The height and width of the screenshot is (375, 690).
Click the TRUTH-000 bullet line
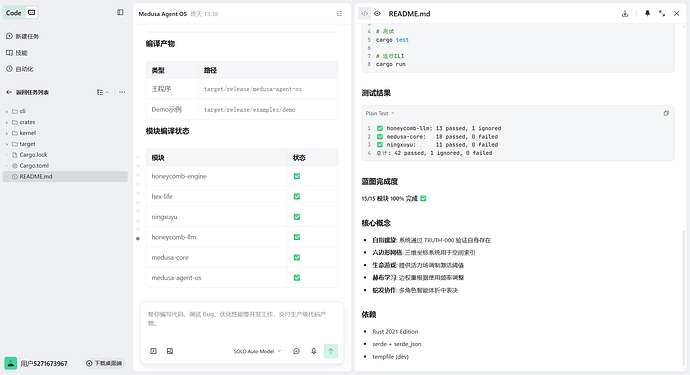point(431,240)
